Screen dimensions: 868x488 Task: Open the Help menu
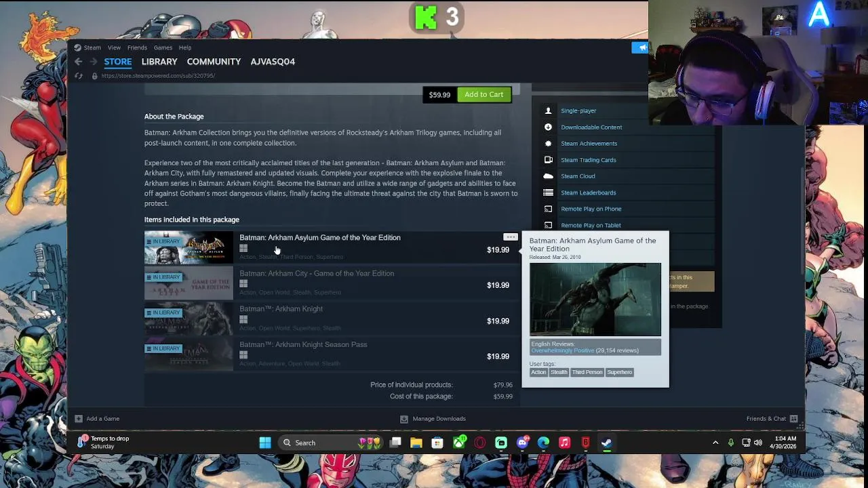point(185,47)
